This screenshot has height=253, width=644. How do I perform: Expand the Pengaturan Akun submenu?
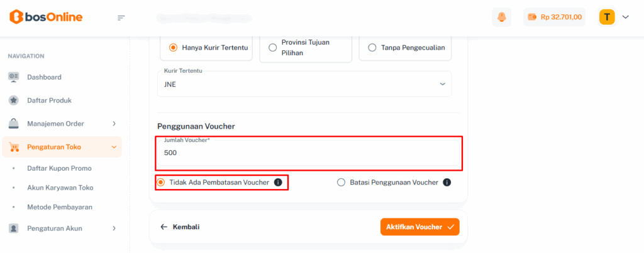[114, 229]
